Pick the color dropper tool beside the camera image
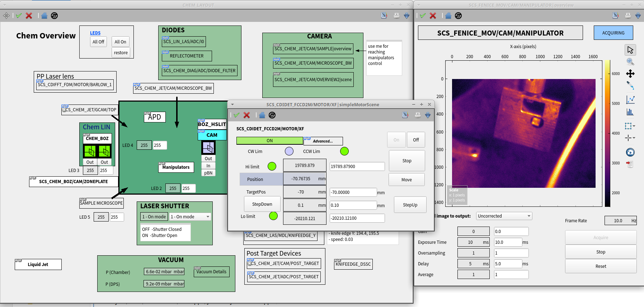This screenshot has width=644, height=307. [630, 85]
